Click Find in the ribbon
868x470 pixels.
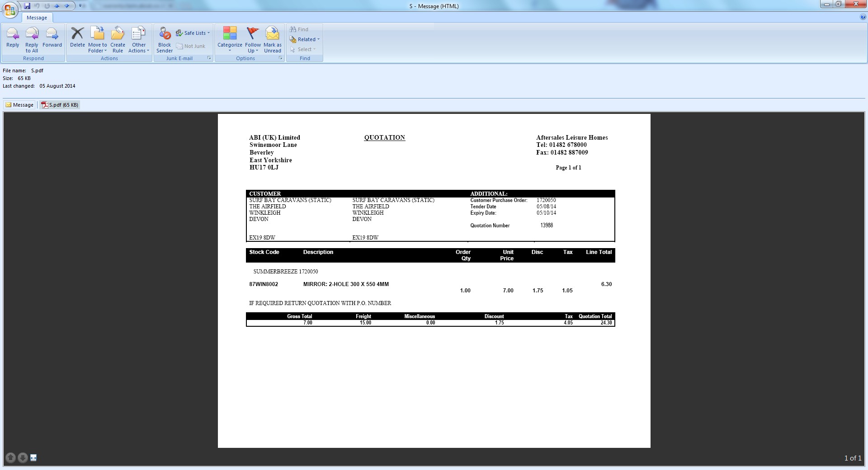click(x=299, y=29)
